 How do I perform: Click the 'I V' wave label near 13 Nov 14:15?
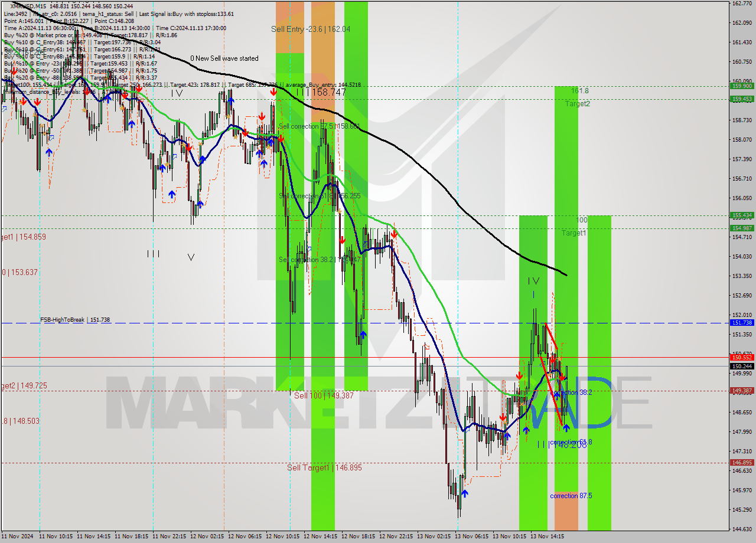(x=533, y=281)
